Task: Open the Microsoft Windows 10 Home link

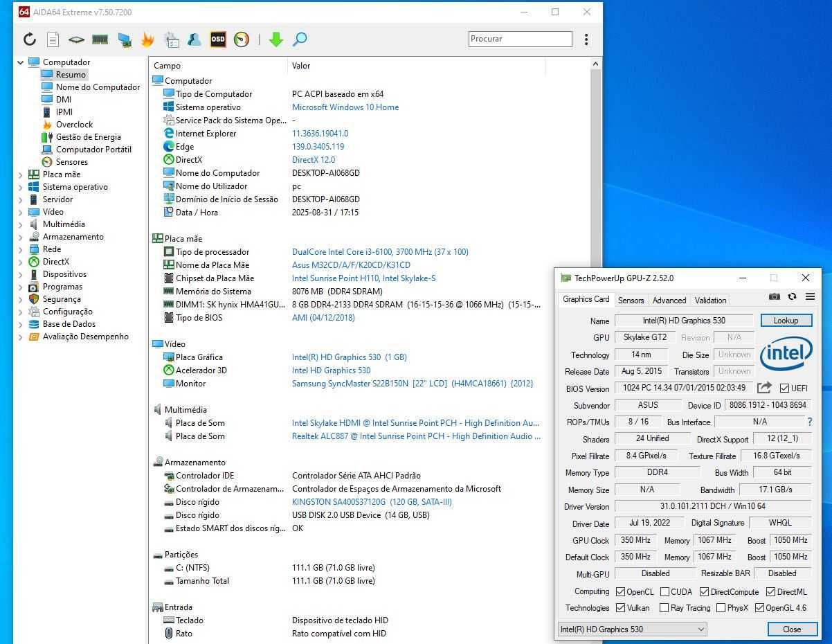Action: pyautogui.click(x=345, y=107)
